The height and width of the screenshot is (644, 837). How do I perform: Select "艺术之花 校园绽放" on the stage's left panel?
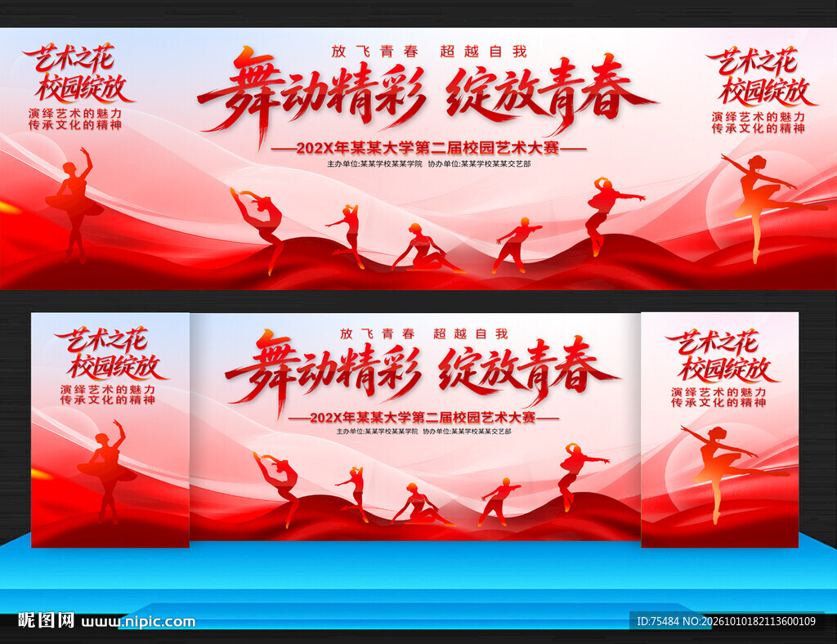(111, 353)
